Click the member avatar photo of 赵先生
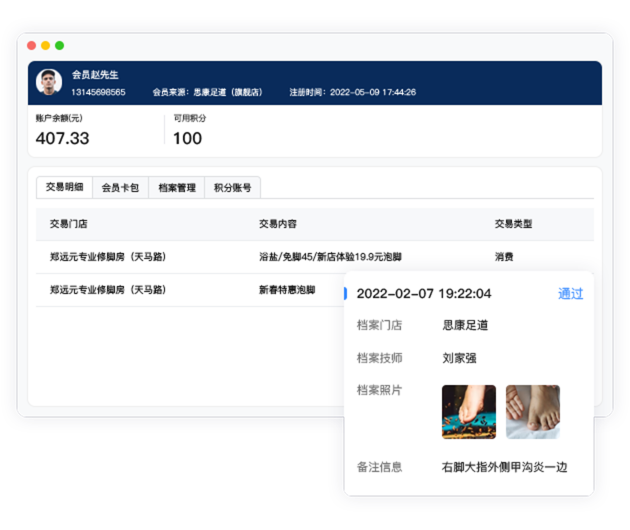The width and height of the screenshot is (630, 530). tap(49, 82)
